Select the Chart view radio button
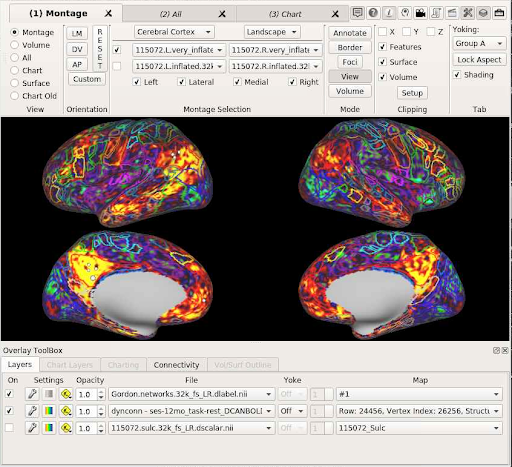Image resolution: width=512 pixels, height=467 pixels. (x=14, y=70)
